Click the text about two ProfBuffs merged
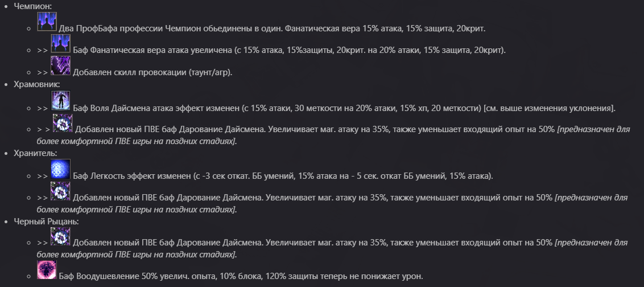 coord(272,28)
